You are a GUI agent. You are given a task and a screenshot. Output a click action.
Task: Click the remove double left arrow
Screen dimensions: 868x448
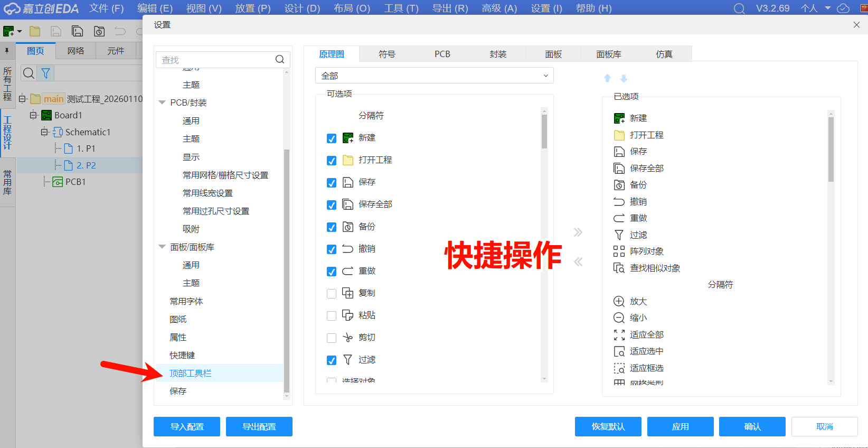click(578, 262)
